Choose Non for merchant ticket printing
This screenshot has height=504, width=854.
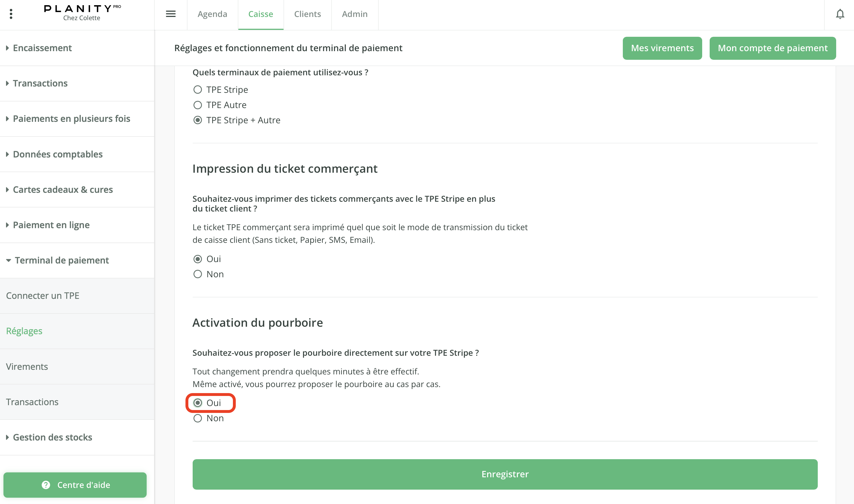[x=198, y=274]
